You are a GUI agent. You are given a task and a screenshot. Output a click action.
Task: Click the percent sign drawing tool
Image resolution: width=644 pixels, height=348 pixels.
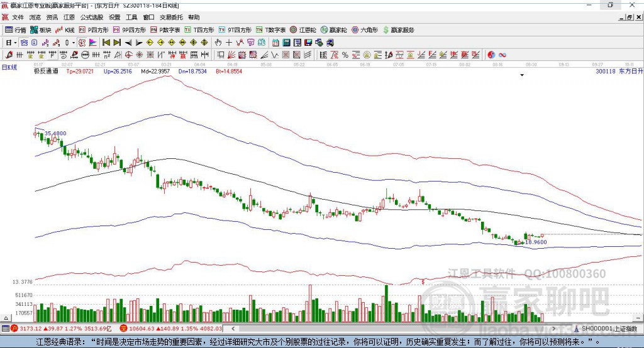pyautogui.click(x=345, y=55)
